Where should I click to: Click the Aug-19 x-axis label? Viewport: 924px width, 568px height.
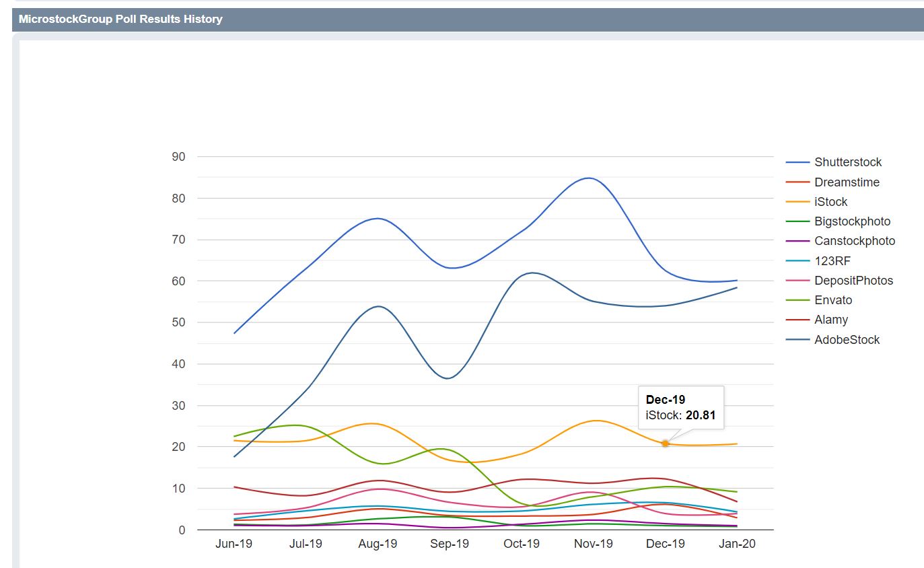(378, 544)
